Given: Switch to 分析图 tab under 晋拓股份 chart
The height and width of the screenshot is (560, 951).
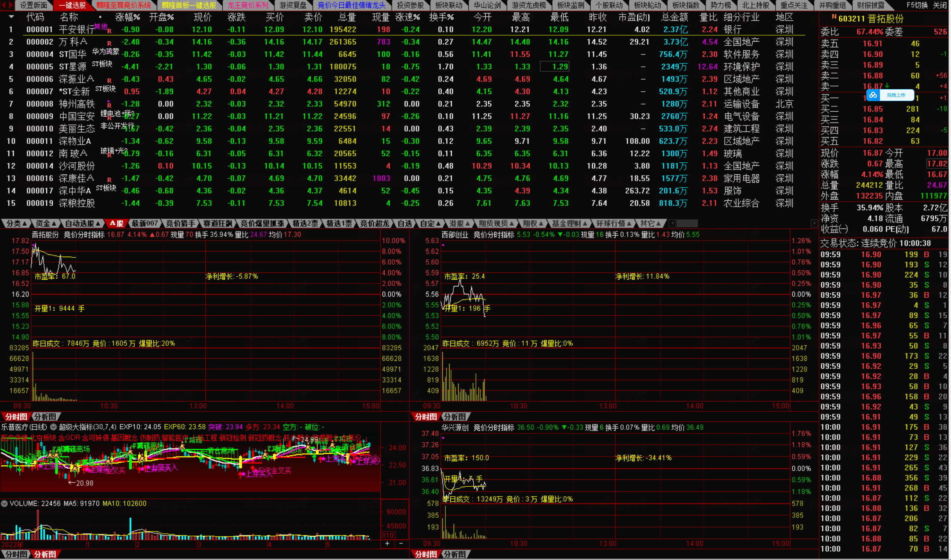Looking at the screenshot, I should click(44, 416).
